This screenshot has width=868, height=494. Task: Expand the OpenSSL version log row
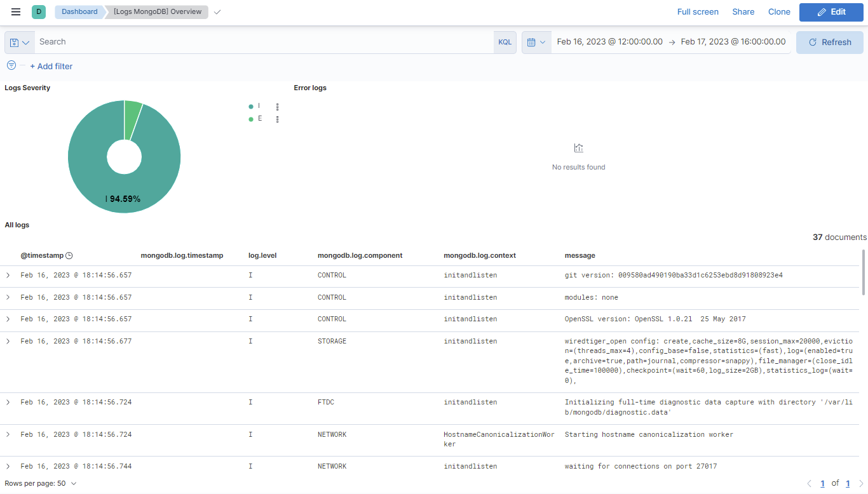point(8,319)
